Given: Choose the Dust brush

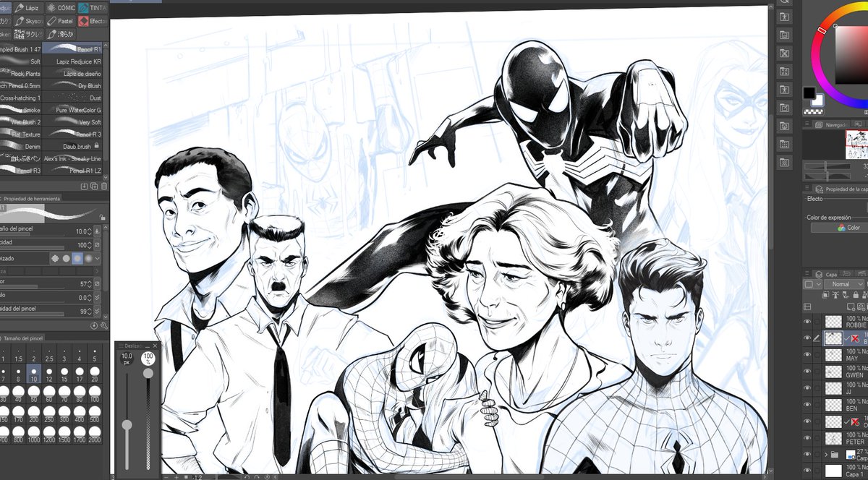Looking at the screenshot, I should [x=73, y=98].
